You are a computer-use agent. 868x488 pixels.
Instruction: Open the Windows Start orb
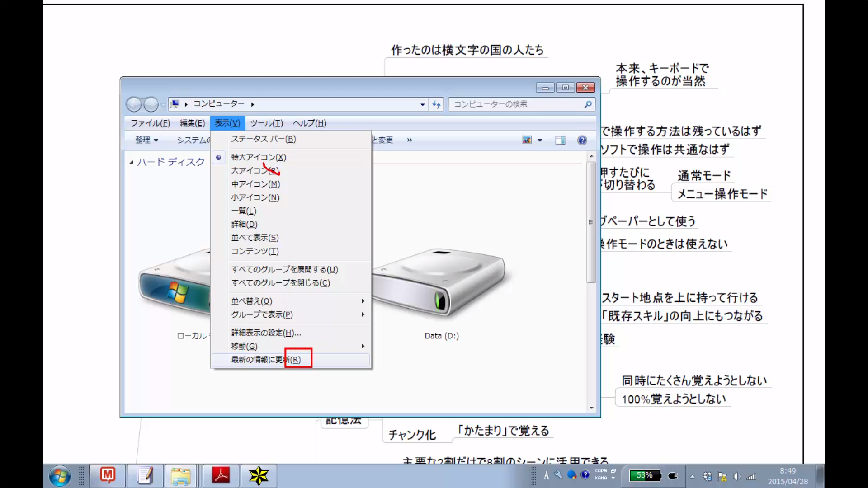(60, 476)
